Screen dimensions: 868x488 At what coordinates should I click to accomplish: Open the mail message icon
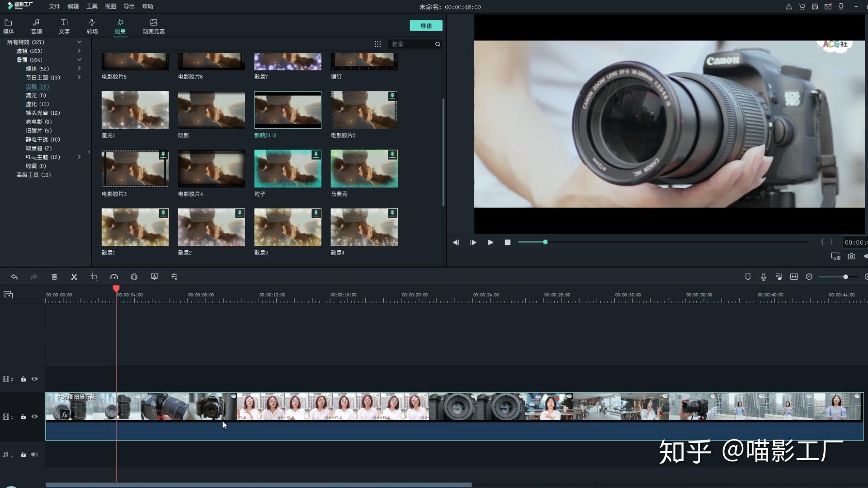click(x=828, y=6)
